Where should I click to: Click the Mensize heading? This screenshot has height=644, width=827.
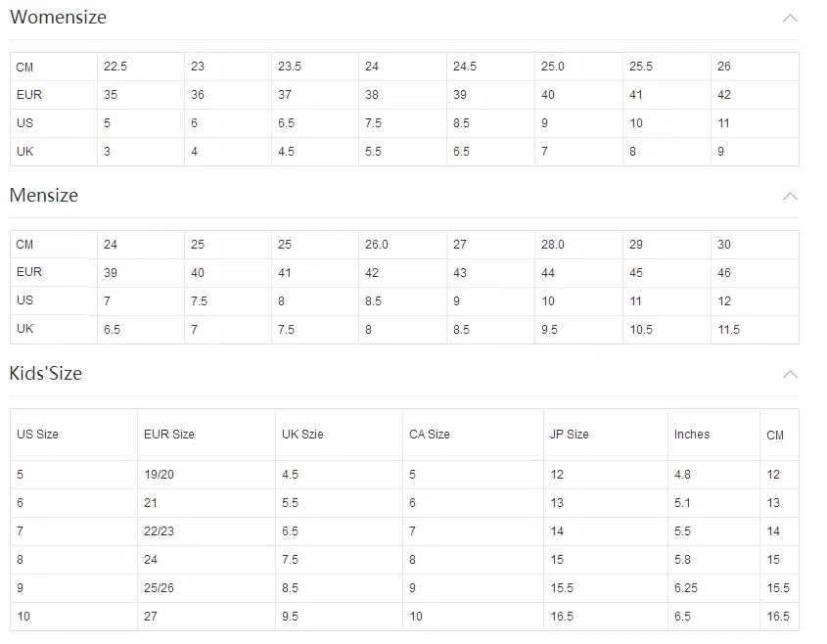click(44, 195)
